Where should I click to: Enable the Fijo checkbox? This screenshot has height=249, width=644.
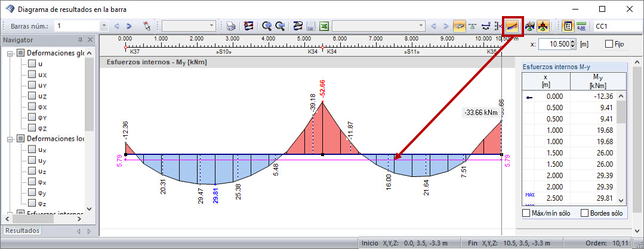click(x=609, y=44)
